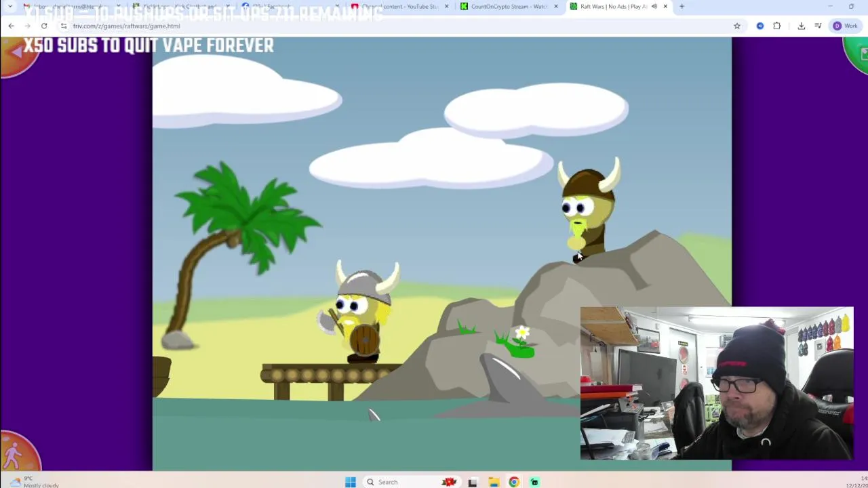The width and height of the screenshot is (868, 488).
Task: Open the media controls icon in toolbar
Action: point(818,26)
